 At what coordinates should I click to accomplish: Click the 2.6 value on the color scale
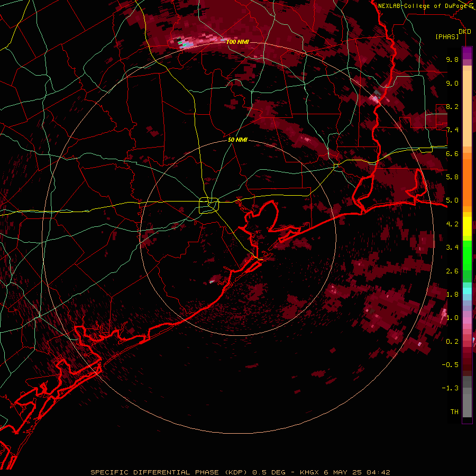coord(452,271)
